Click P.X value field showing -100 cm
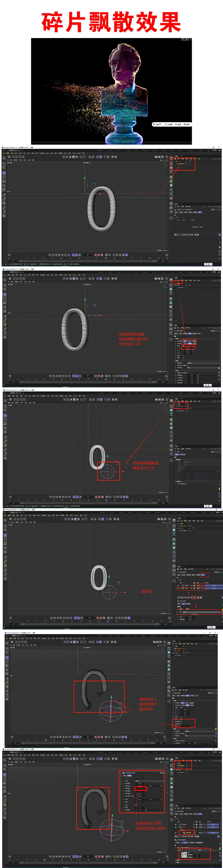This screenshot has height=868, width=223. (x=188, y=348)
